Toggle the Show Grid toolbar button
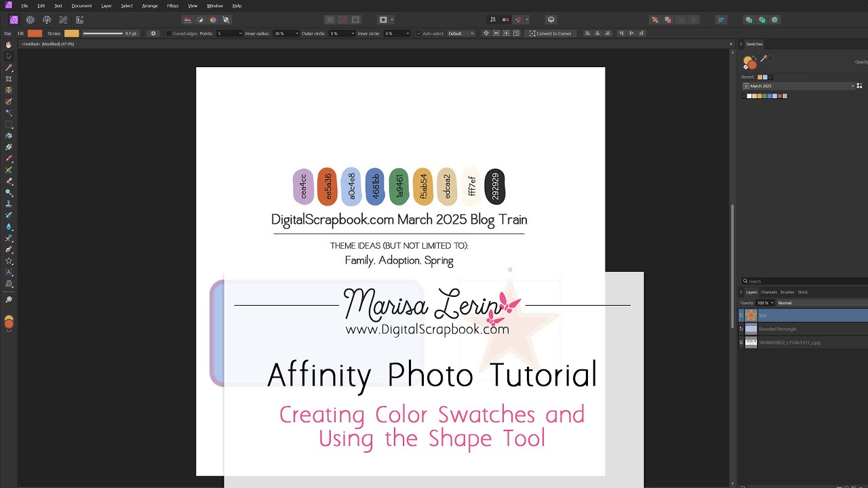This screenshot has height=488, width=868. coord(493,20)
